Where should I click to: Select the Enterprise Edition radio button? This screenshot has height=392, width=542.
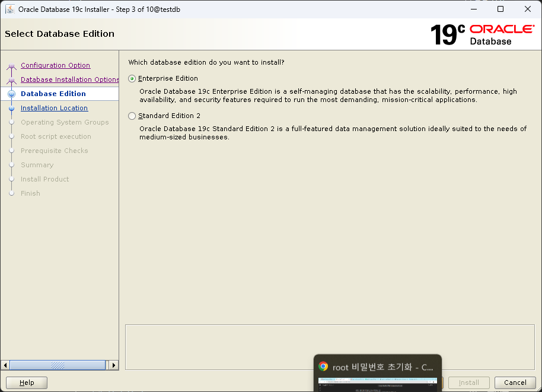click(132, 79)
